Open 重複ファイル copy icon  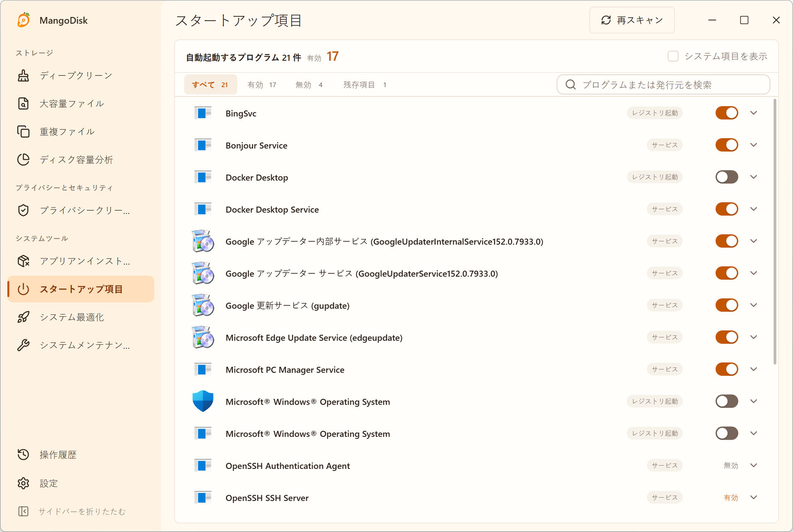pos(23,132)
